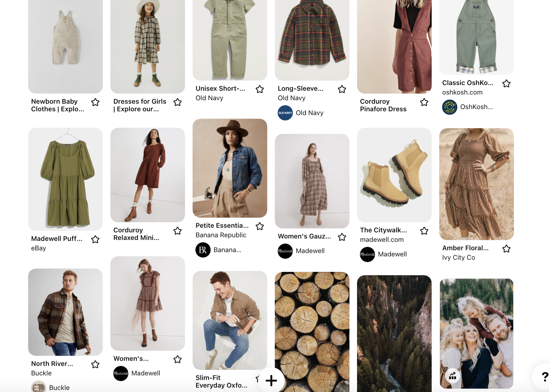549x392 pixels.
Task: Star the Newborn Baby Clothes pin
Action: coord(95,102)
